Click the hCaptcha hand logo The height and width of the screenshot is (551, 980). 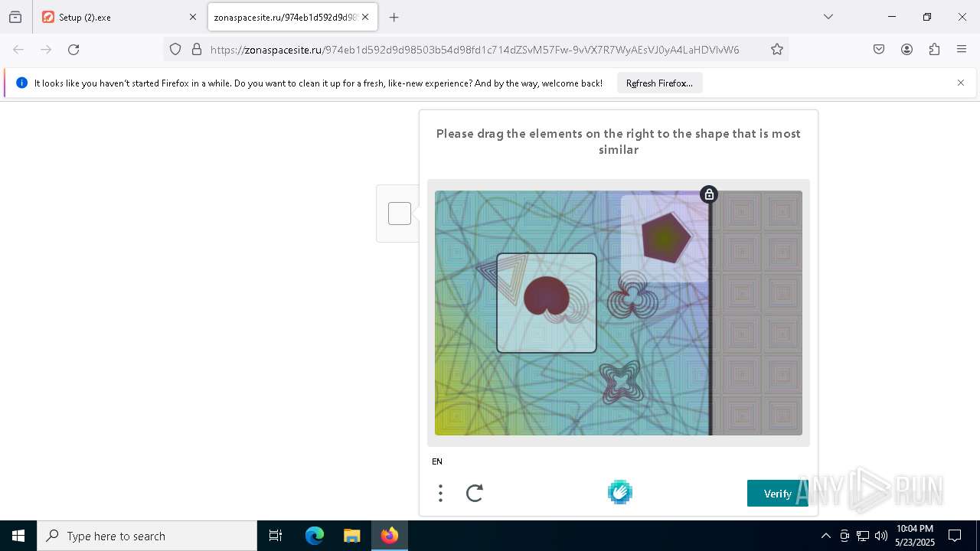click(620, 492)
